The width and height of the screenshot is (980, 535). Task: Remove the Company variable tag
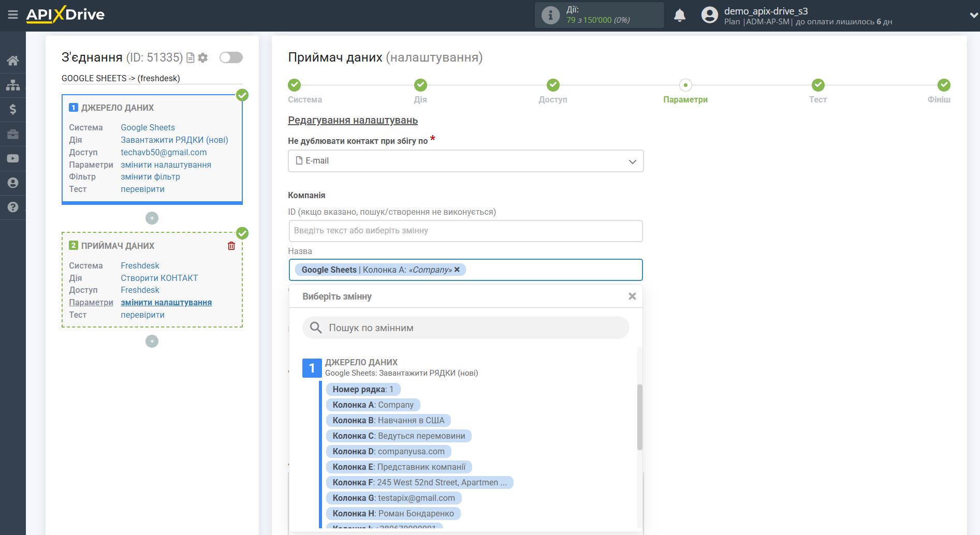tap(457, 270)
